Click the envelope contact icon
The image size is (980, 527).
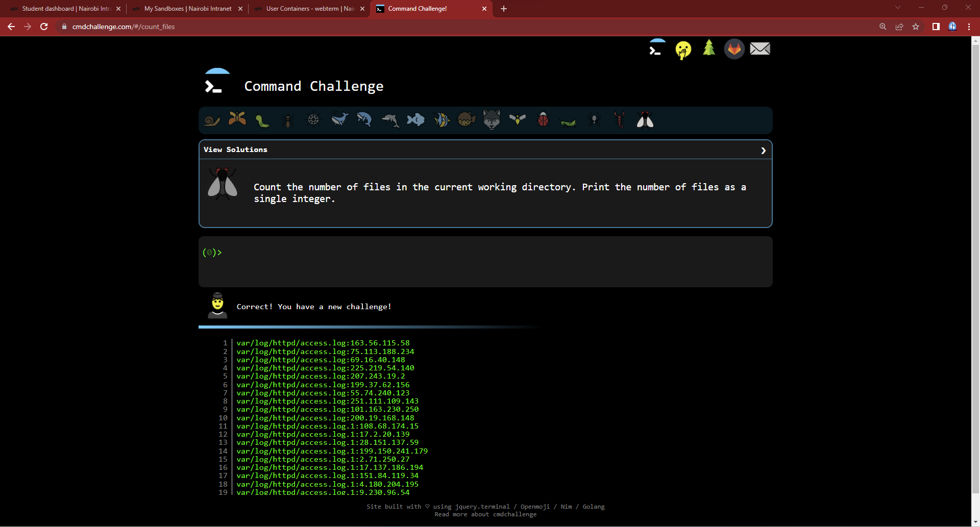(760, 48)
